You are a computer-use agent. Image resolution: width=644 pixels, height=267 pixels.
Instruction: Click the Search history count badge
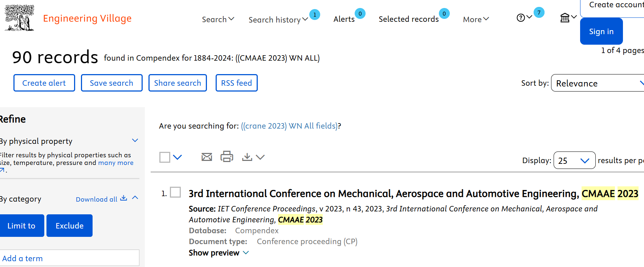pyautogui.click(x=315, y=15)
